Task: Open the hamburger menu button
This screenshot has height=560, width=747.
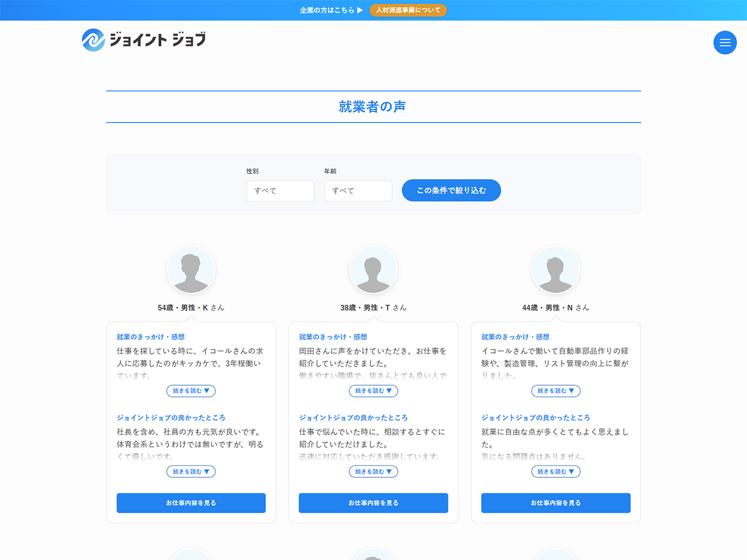Action: tap(725, 42)
